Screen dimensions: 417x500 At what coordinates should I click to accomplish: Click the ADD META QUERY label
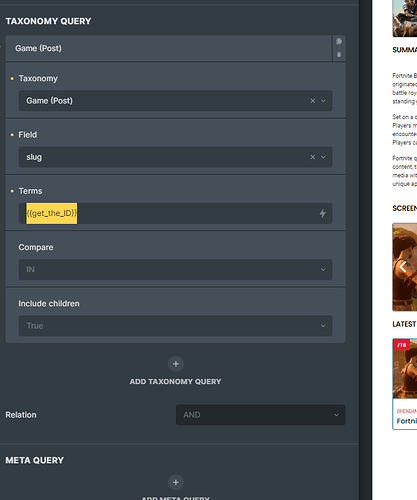coord(175,498)
